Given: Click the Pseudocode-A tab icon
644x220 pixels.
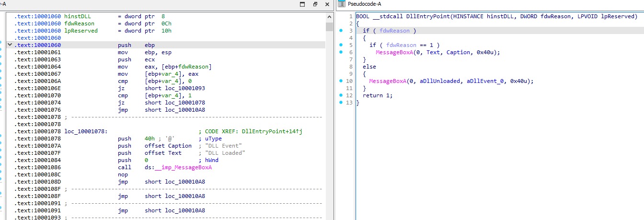Looking at the screenshot, I should pos(341,4).
